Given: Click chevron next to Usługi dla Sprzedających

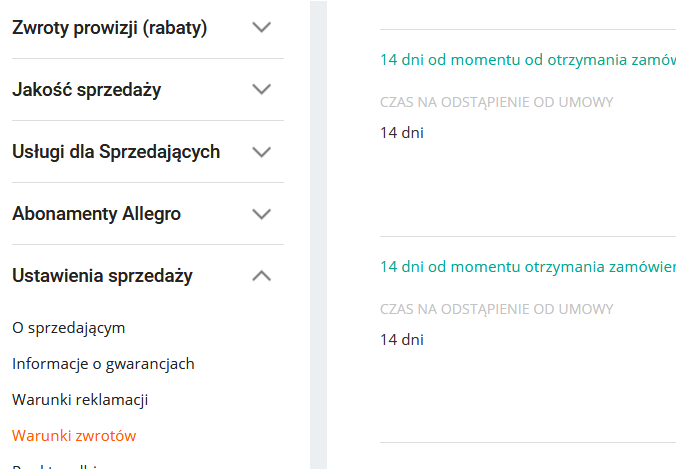Looking at the screenshot, I should 262,152.
